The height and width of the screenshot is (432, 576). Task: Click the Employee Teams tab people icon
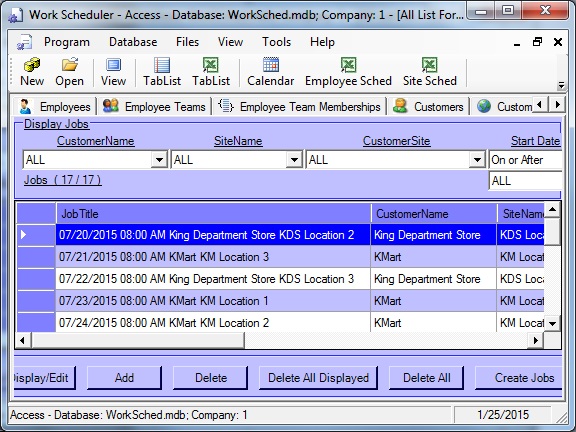[111, 106]
